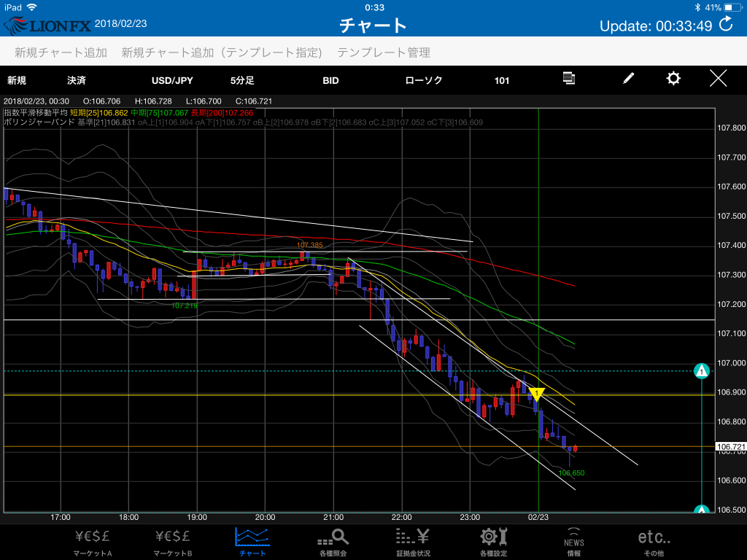Tap the stacked pages icon in chart toolbar
This screenshot has height=560, width=747.
[x=570, y=79]
